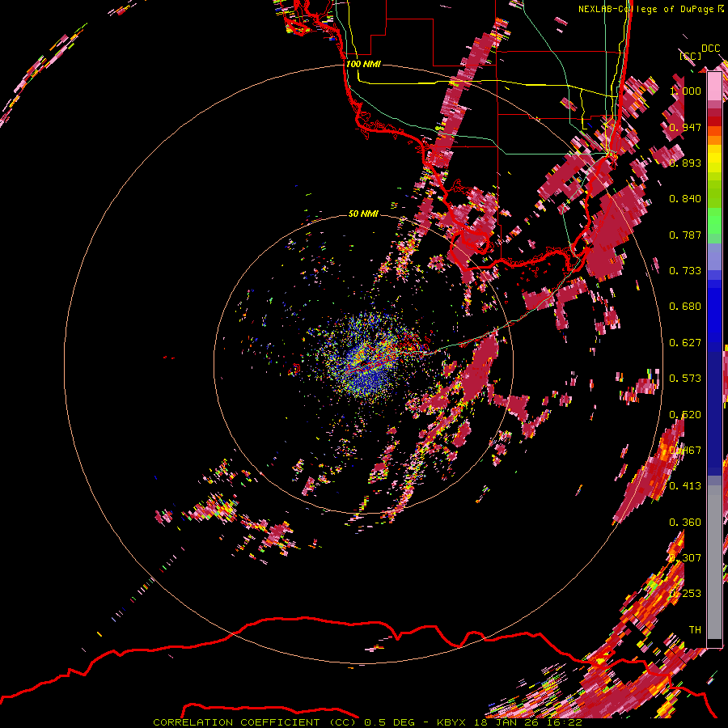Select the bright blue segment of the color bar
Screen dimensions: 728x728
(714, 311)
